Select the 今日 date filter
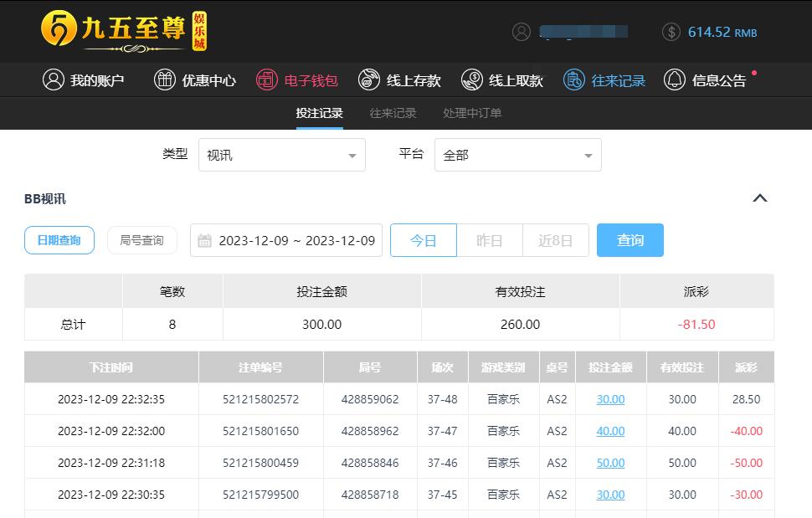Viewport: 812px width, 518px height. coord(424,240)
